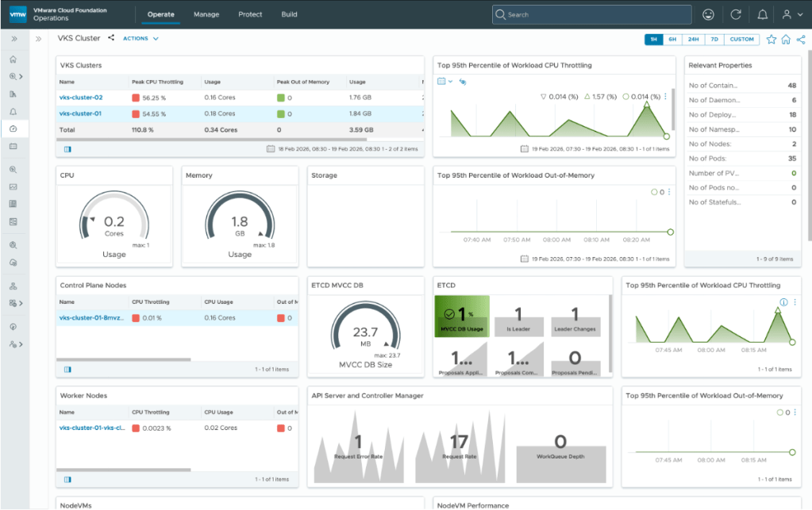
Task: Open the kebab menu in top Out-of-Memory chart
Action: 669,192
